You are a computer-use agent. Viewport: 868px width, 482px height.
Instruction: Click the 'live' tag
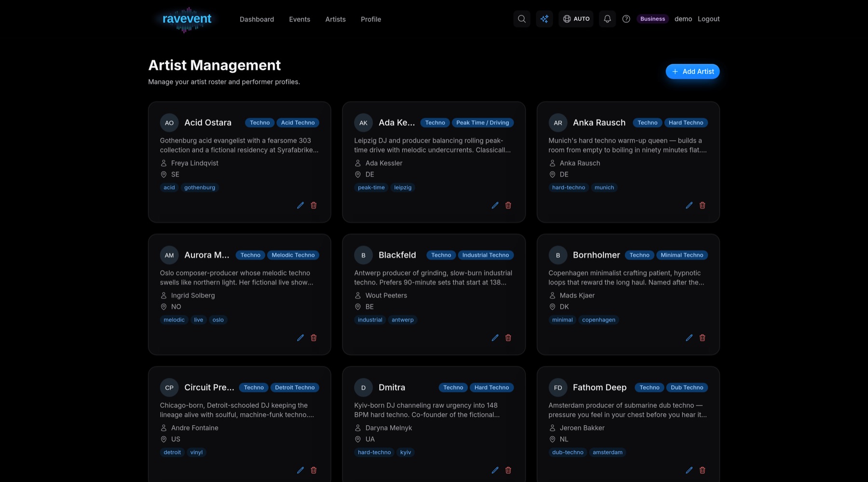click(199, 320)
